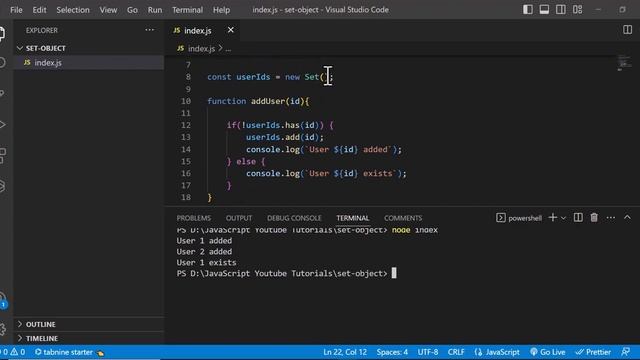Image resolution: width=640 pixels, height=360 pixels.
Task: Toggle Secondary Side Bar layout icon
Action: (561, 9)
